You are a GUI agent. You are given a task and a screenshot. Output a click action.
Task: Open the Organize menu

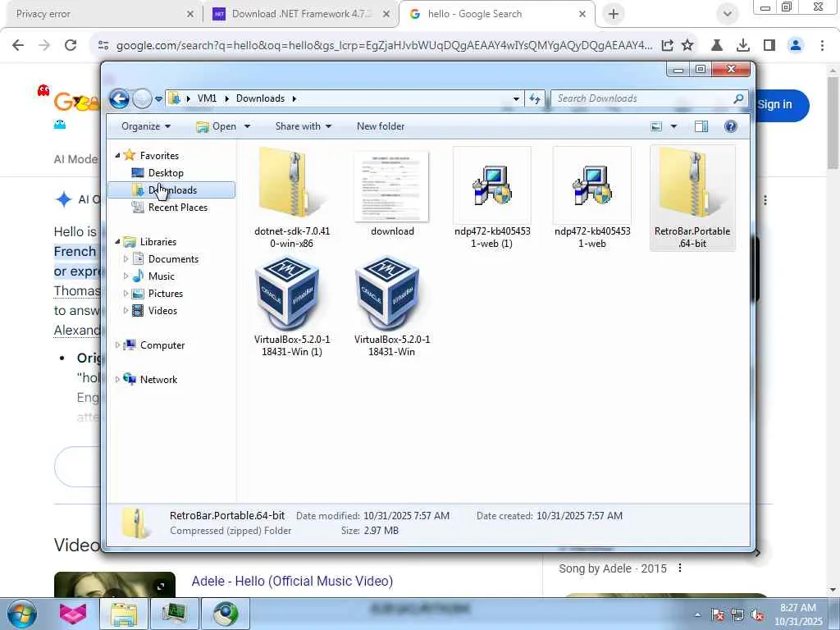146,126
